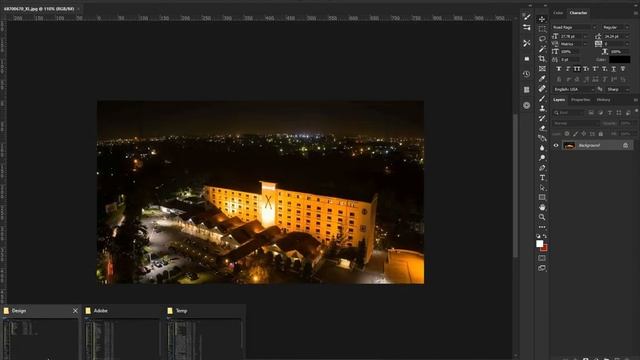Viewport: 640px width, 360px height.
Task: Select the Rectangle shape tool
Action: (542, 197)
